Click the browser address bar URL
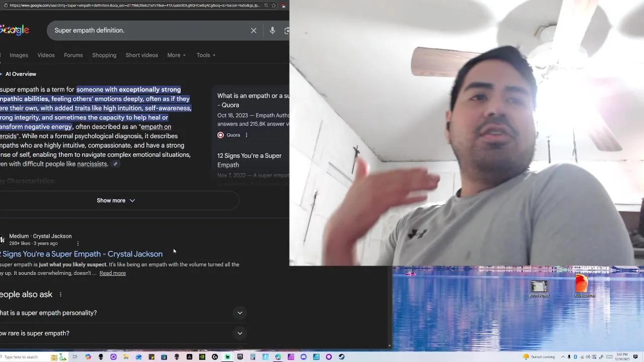644x362 pixels. pyautogui.click(x=134, y=6)
